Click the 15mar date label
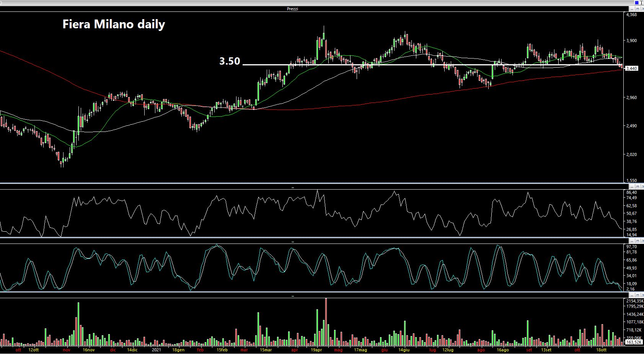 tap(266, 350)
